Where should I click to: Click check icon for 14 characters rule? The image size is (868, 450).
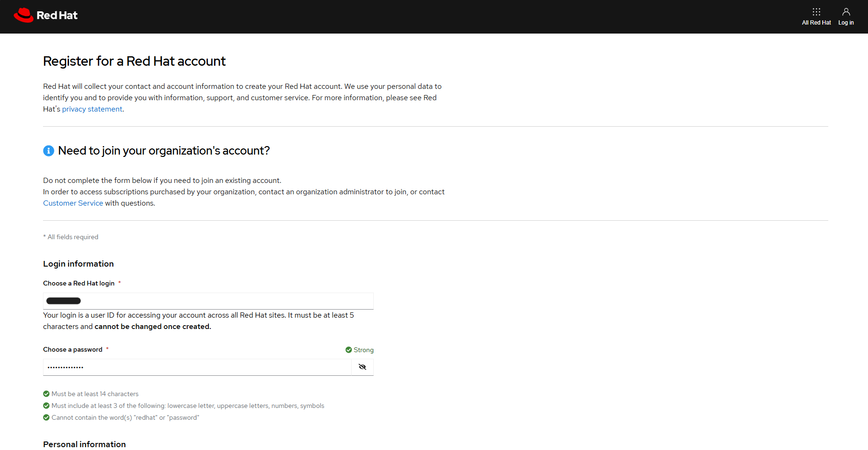click(x=46, y=394)
